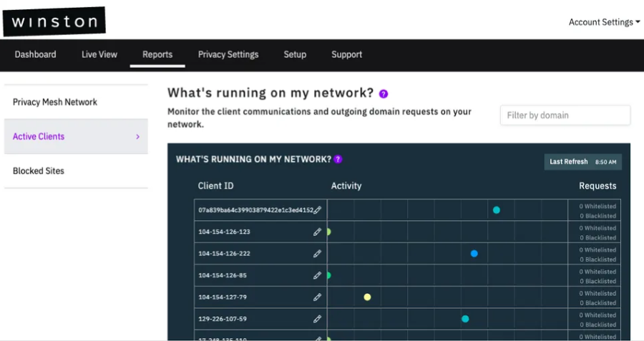Select Active Clients sidebar item
This screenshot has height=341, width=644.
[x=76, y=137]
